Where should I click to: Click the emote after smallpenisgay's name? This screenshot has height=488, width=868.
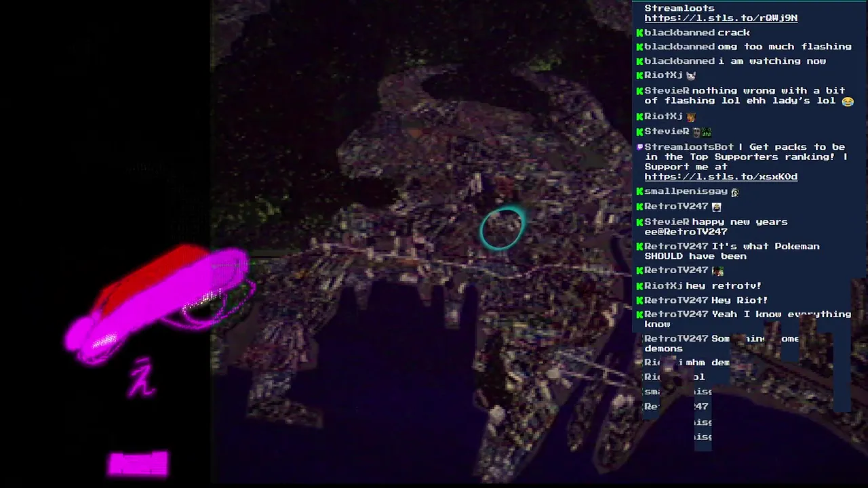click(734, 192)
